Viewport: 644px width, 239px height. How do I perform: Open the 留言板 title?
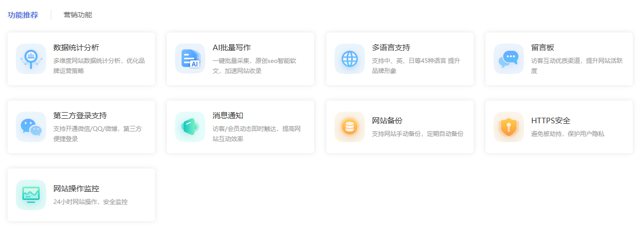542,48
